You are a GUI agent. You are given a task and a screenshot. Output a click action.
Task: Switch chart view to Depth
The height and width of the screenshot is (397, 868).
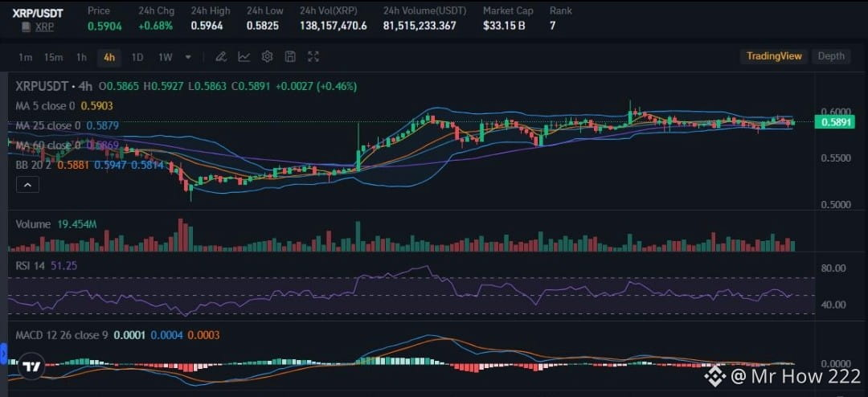click(831, 56)
